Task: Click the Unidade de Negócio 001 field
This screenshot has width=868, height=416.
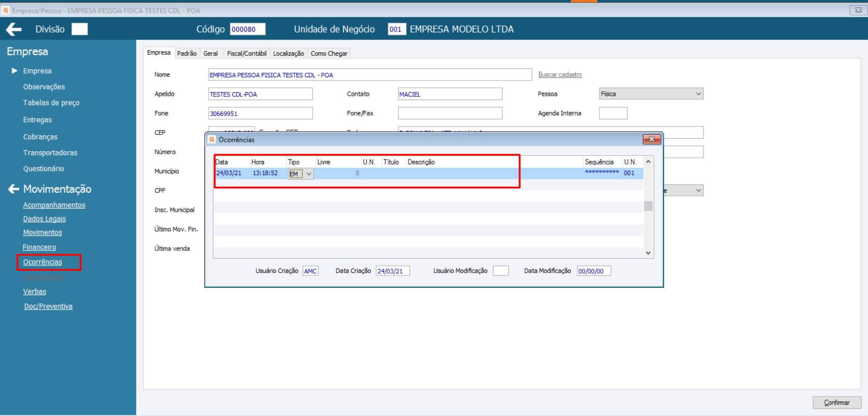Action: tap(397, 30)
